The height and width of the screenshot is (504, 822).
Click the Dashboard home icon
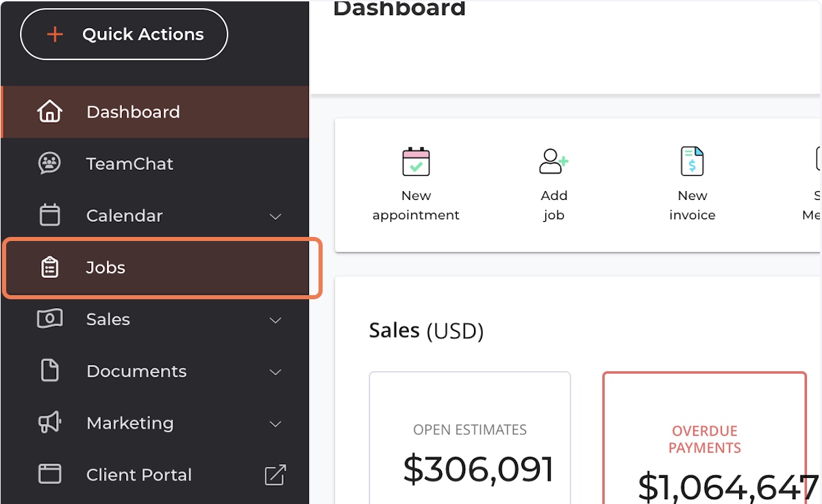[49, 112]
